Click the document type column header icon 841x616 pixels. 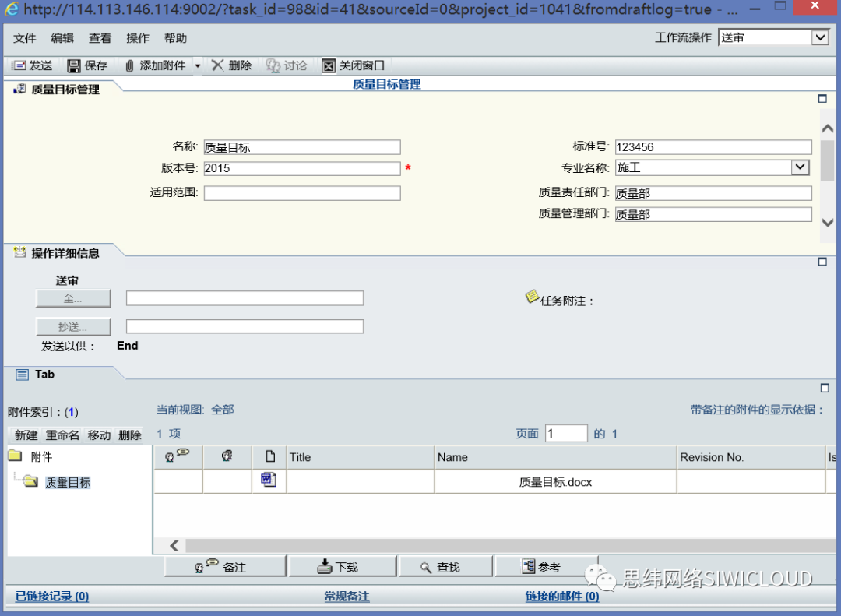coord(270,456)
